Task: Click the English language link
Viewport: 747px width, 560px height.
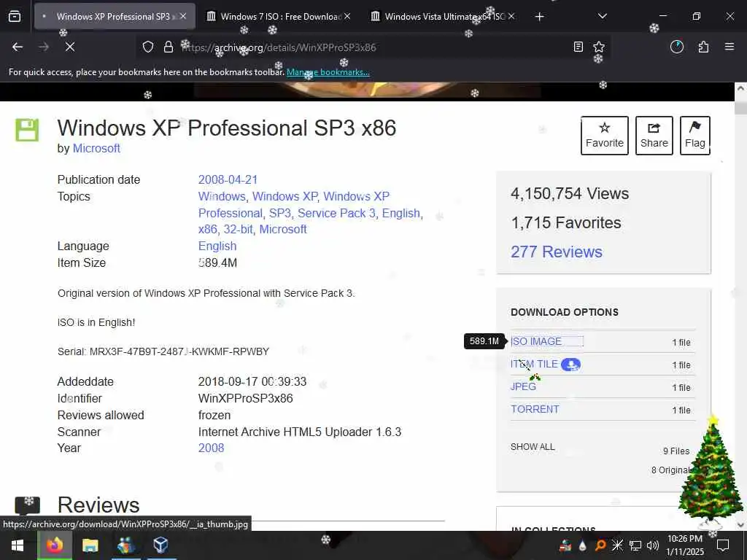Action: click(x=217, y=246)
